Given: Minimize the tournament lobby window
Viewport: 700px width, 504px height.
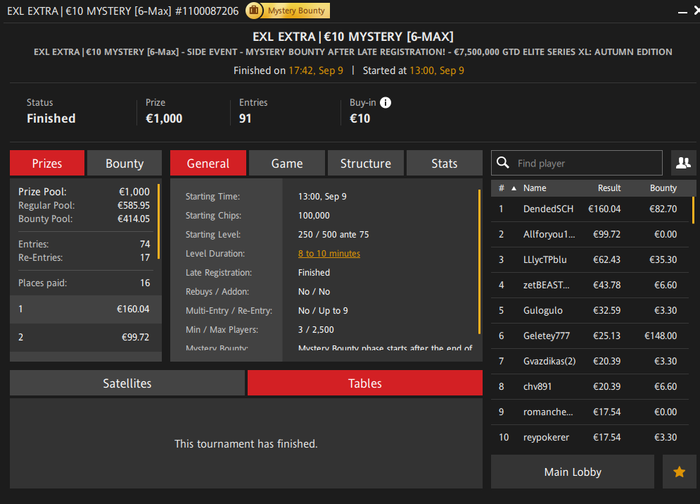Looking at the screenshot, I should (682, 12).
